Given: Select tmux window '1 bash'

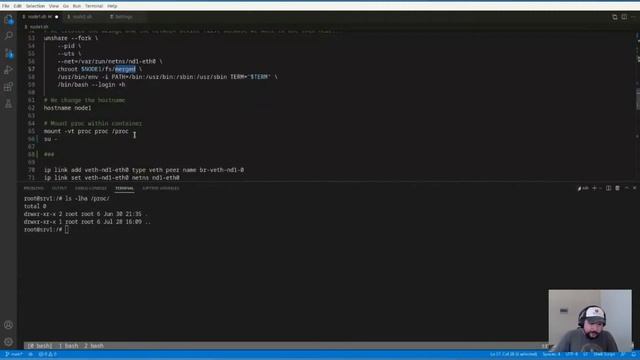Looking at the screenshot, I should point(68,346).
